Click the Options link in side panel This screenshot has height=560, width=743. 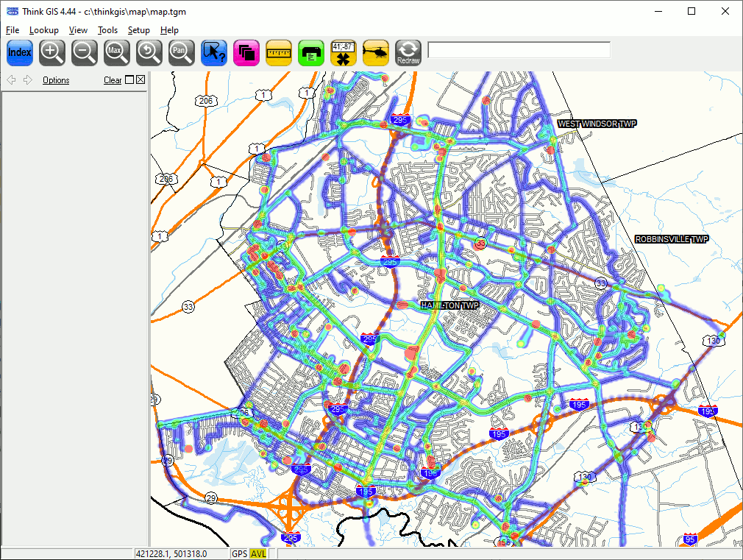56,80
